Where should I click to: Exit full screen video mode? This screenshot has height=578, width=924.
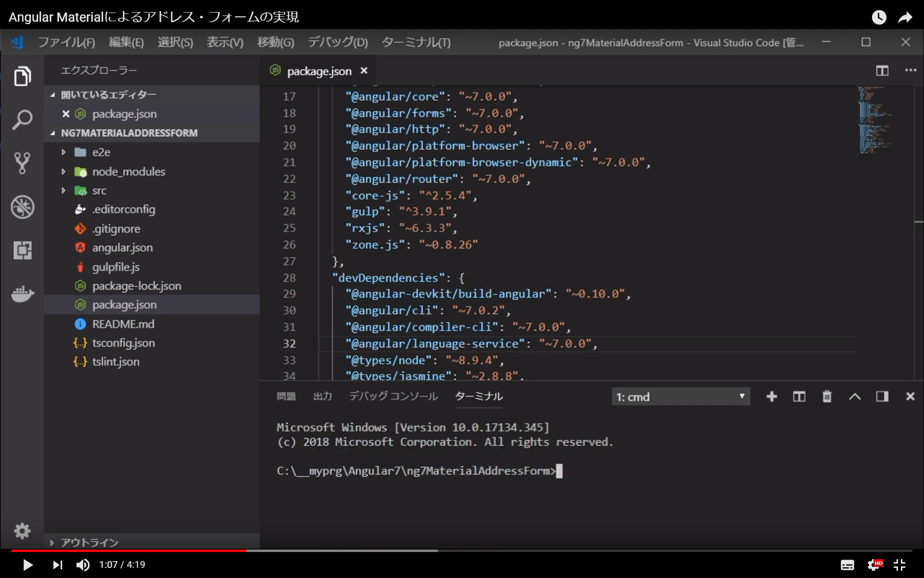pyautogui.click(x=899, y=565)
